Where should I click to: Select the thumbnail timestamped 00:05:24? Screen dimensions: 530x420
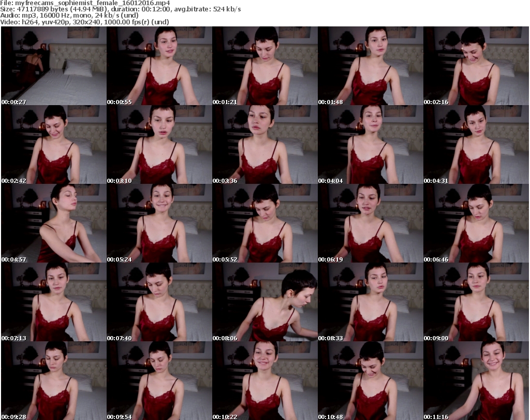tap(159, 224)
